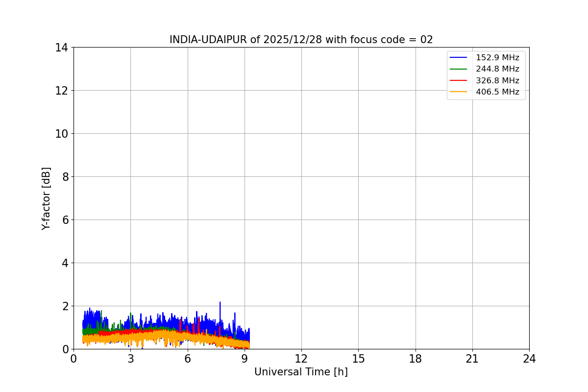Screen dimensions: 588x392
Task: Click the blue line swatch in legend
Action: tap(459, 58)
